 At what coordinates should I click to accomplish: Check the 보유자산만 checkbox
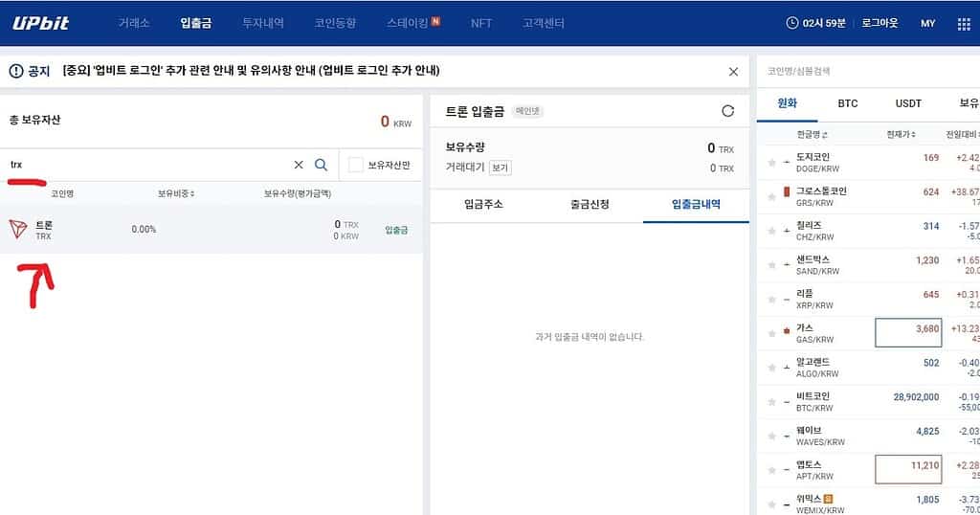click(356, 165)
